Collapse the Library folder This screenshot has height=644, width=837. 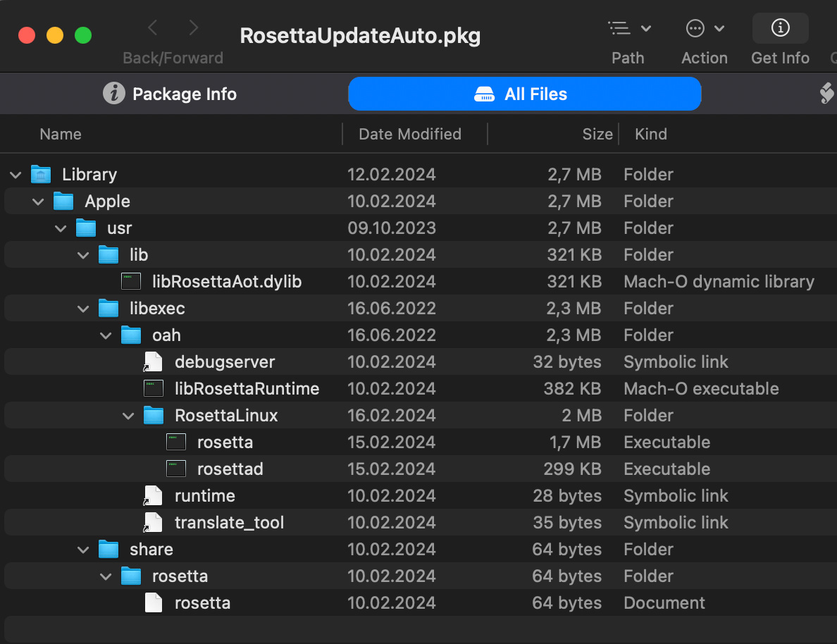[15, 175]
